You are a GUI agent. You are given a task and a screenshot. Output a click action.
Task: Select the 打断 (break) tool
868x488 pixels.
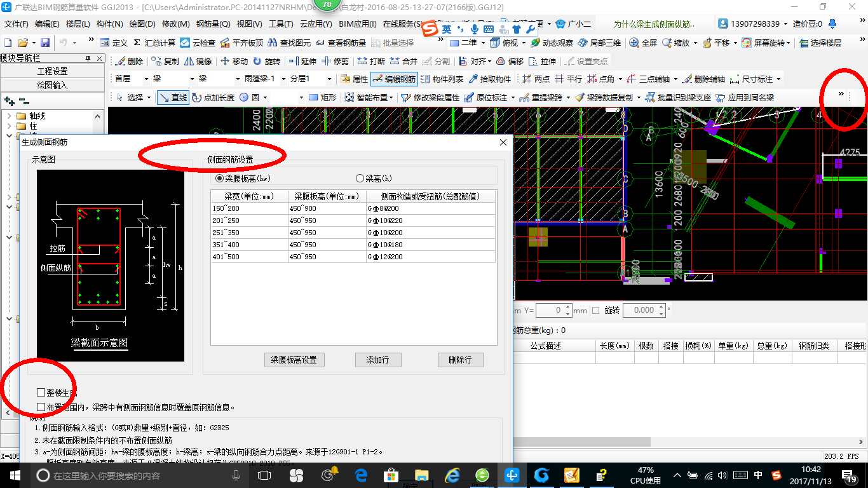click(371, 62)
